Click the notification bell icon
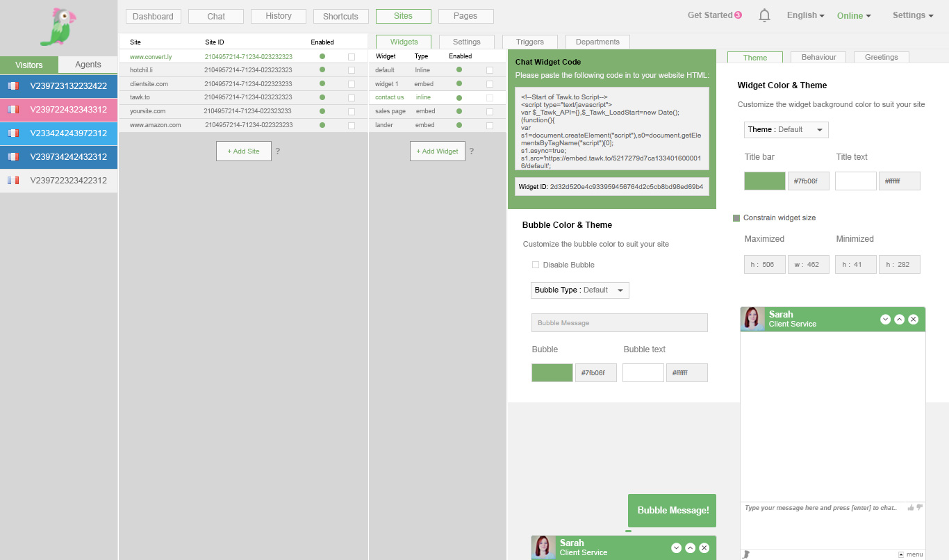949x560 pixels. [x=764, y=15]
